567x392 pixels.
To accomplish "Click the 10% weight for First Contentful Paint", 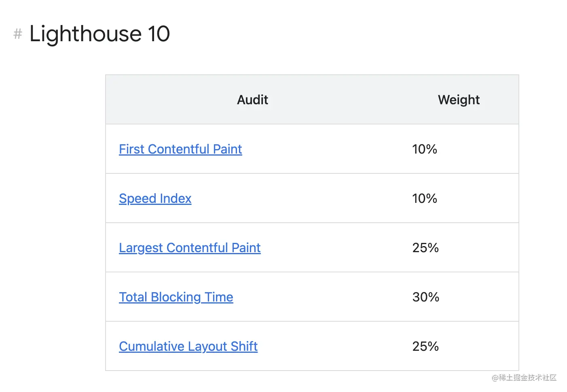I will (x=425, y=149).
